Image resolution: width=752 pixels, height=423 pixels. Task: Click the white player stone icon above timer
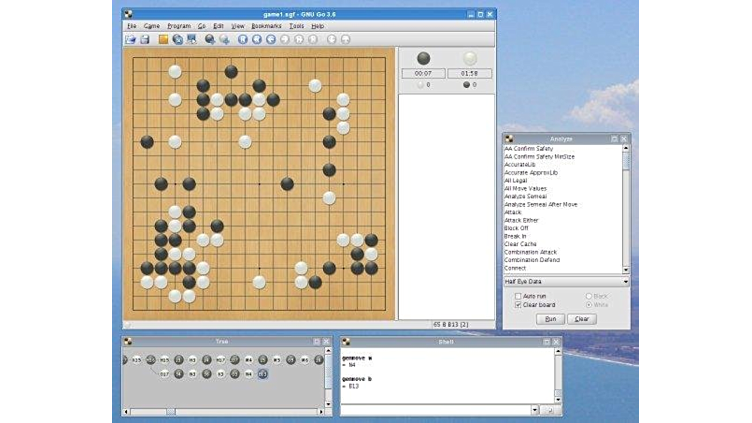pos(469,59)
